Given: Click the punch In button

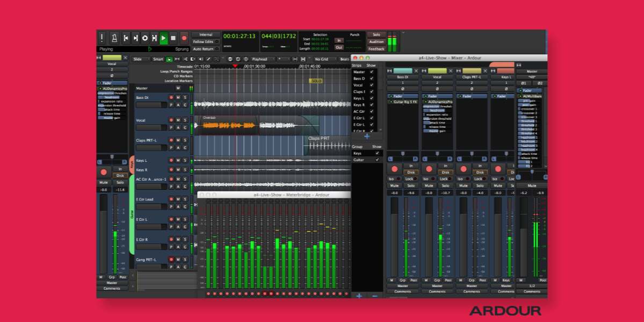Looking at the screenshot, I should pyautogui.click(x=339, y=40).
